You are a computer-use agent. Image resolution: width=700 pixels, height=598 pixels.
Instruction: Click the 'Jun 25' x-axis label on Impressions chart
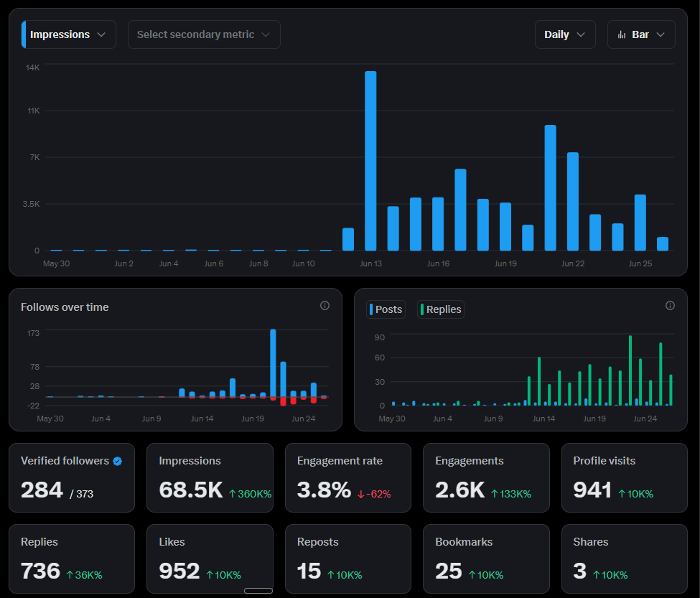click(x=640, y=263)
